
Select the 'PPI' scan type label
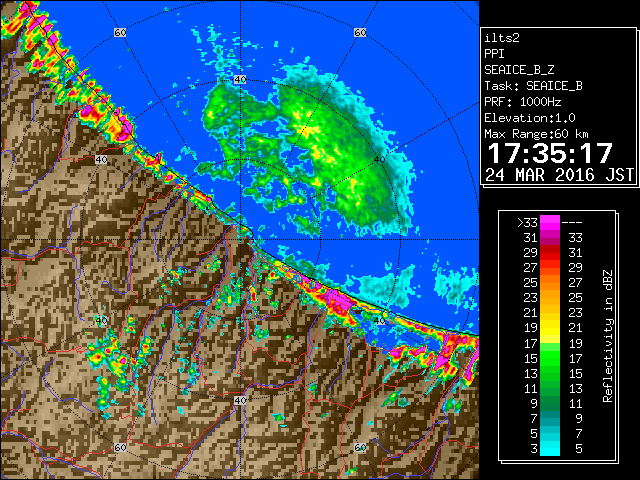point(494,54)
